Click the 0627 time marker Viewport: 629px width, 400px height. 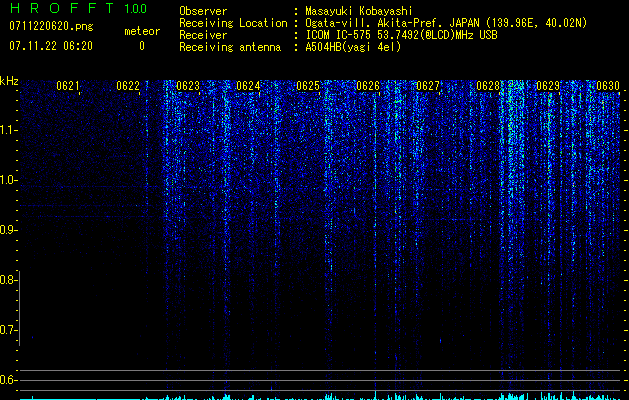[x=428, y=86]
